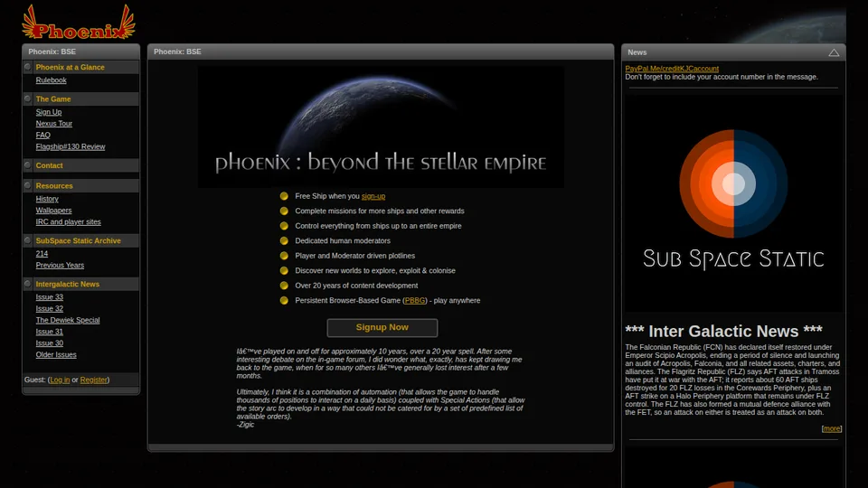This screenshot has width=868, height=488.
Task: Open the Resources menu heading
Action: 54,186
